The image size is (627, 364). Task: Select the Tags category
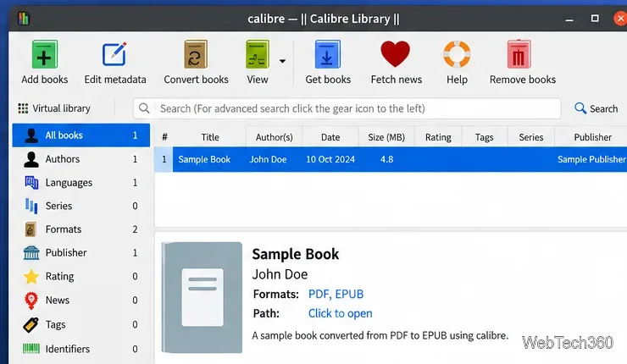pos(81,324)
